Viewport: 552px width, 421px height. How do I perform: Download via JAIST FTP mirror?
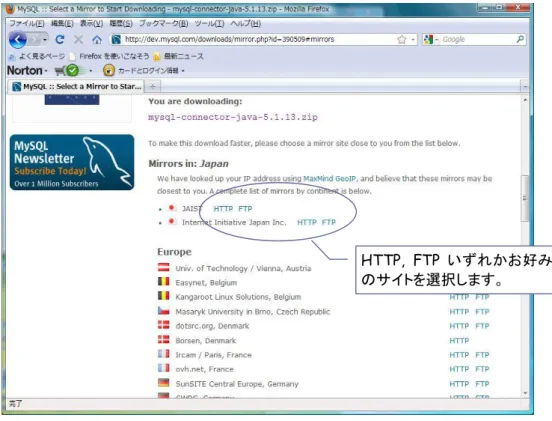[245, 209]
